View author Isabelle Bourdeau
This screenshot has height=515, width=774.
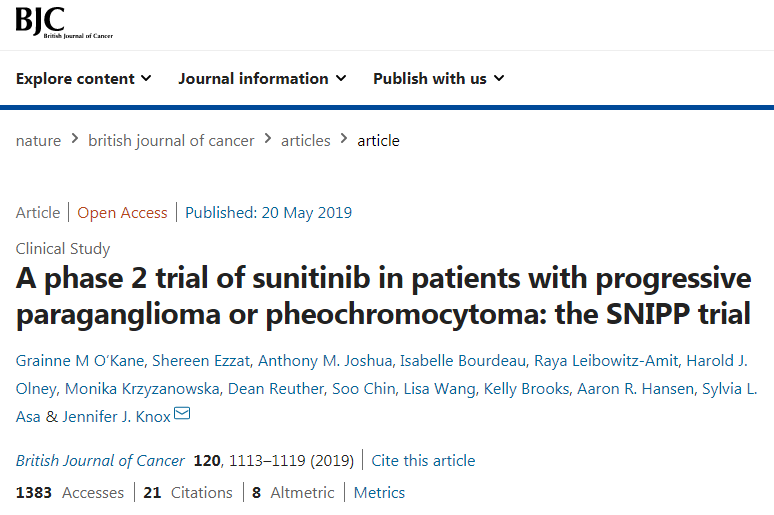click(x=463, y=361)
